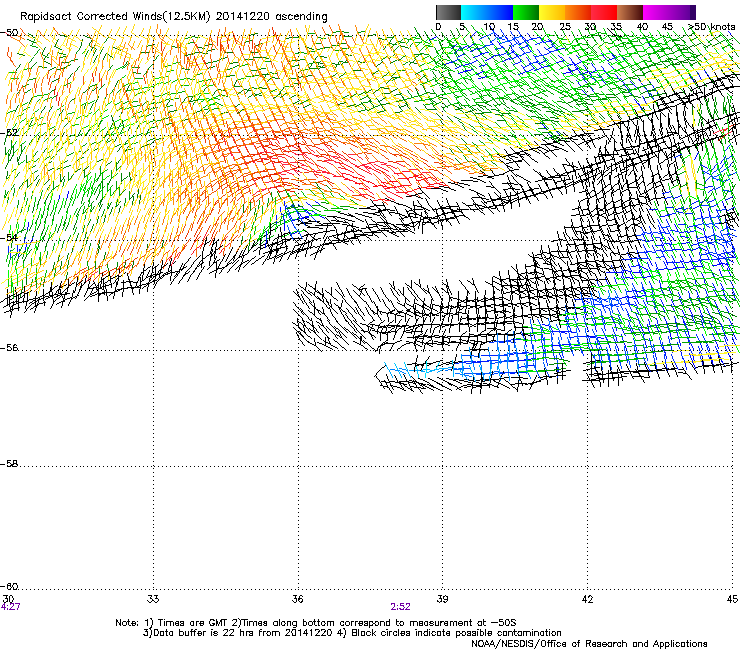Click the 'Times are GMT' note line
The height and width of the screenshot is (650, 740).
click(316, 622)
